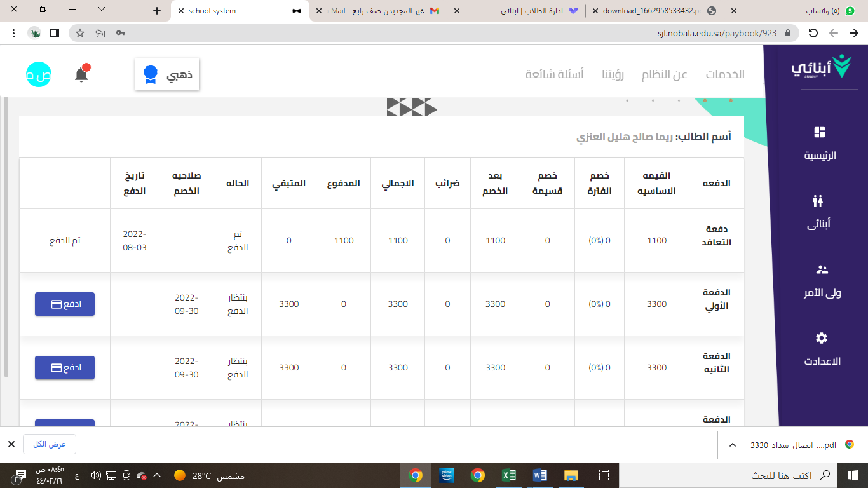Open the Chrome three-dot menu
Screen dimensions: 868x488
tap(14, 33)
